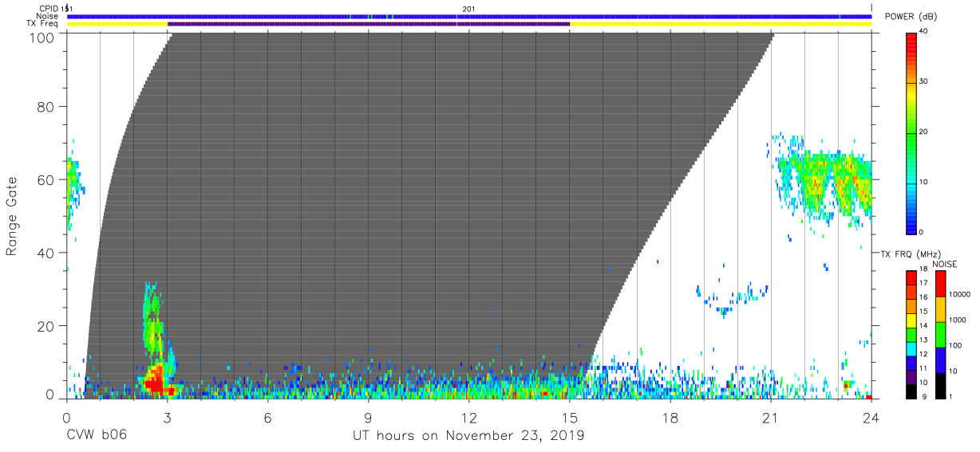Click the 1 label at NOISE colorbar bottom

(x=950, y=396)
